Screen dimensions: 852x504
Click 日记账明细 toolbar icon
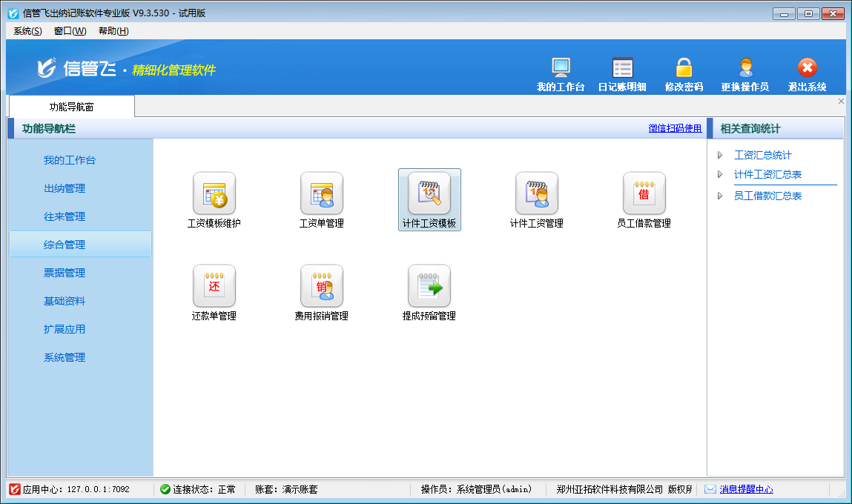pyautogui.click(x=622, y=69)
